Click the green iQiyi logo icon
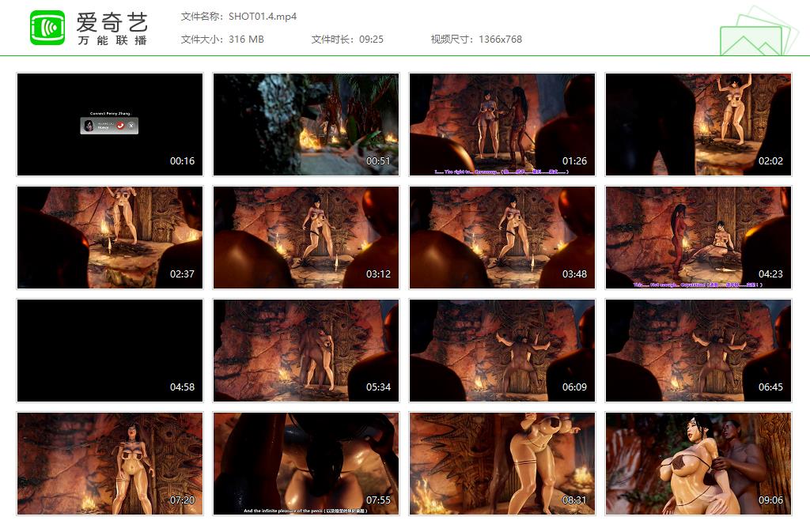 (x=47, y=28)
